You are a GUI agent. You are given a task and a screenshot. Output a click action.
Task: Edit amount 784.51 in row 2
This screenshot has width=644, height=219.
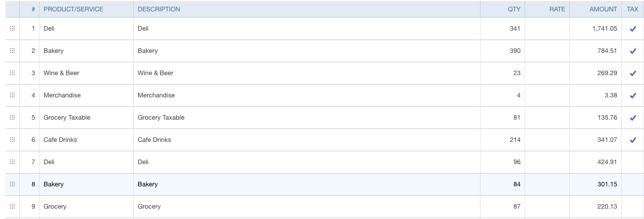pyautogui.click(x=595, y=51)
